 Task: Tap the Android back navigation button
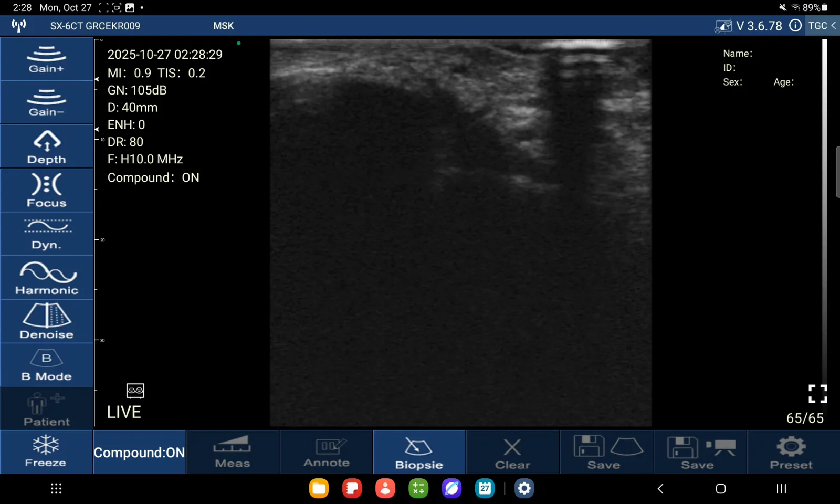point(660,489)
